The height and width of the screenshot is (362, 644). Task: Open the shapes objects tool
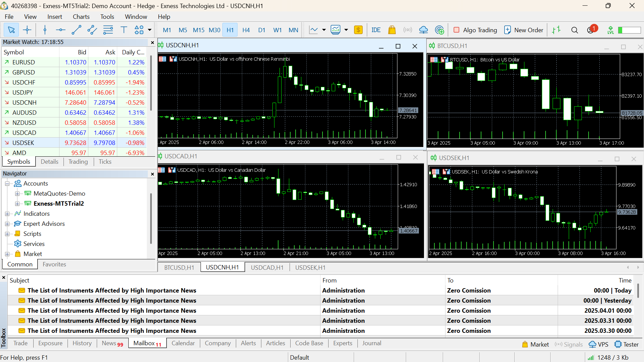pyautogui.click(x=139, y=30)
